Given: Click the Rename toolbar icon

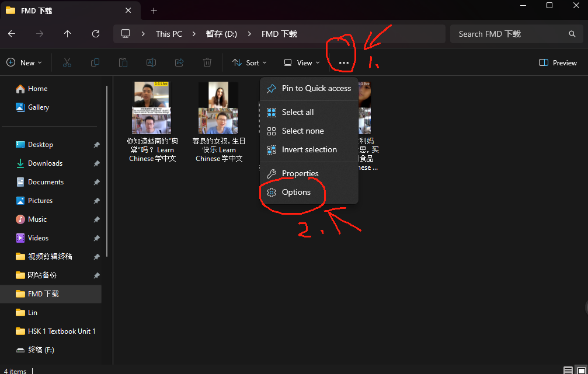Looking at the screenshot, I should click(151, 62).
